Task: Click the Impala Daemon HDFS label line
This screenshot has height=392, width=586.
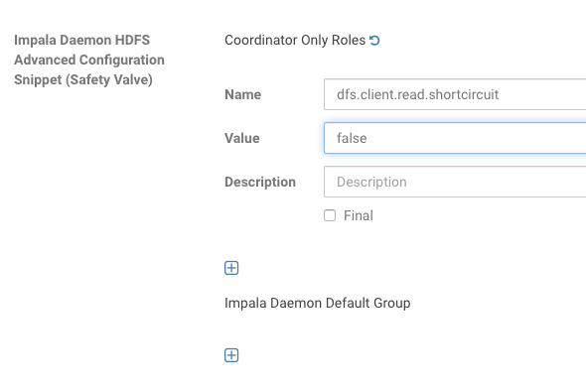Action: [81, 40]
